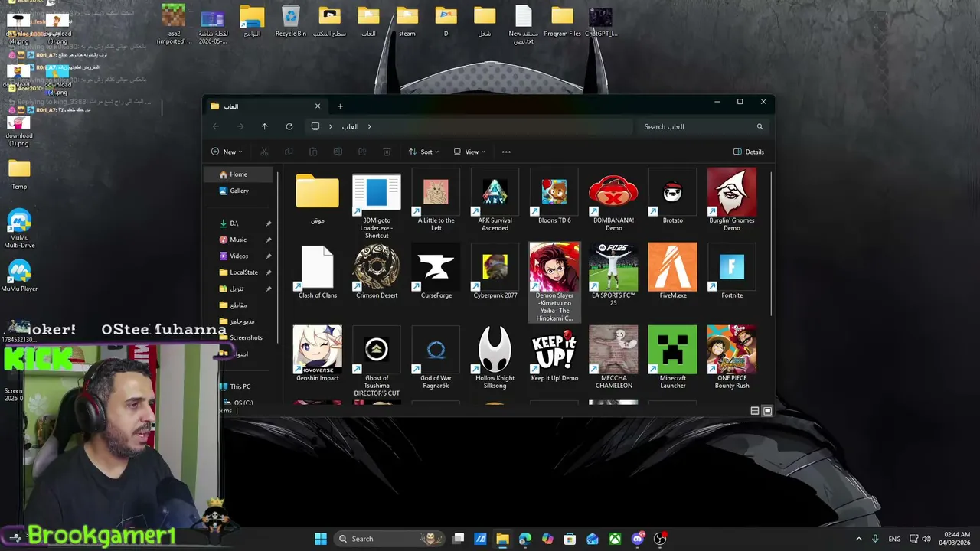Launch Hollow Knight Silksong
Viewport: 980px width, 551px height.
click(495, 357)
